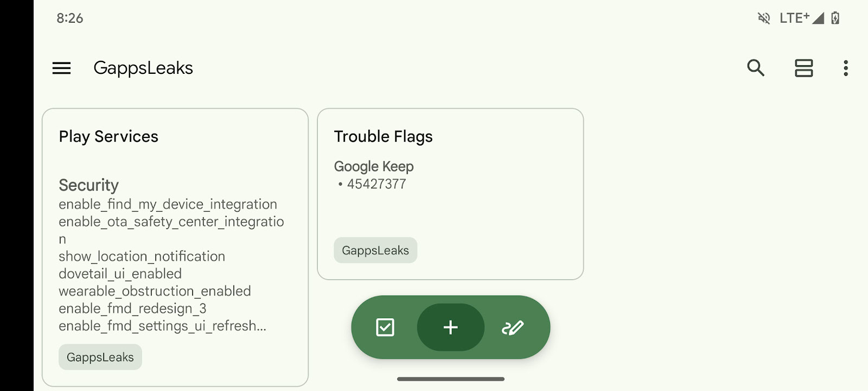
Task: Open the hamburger navigation menu
Action: pos(61,68)
